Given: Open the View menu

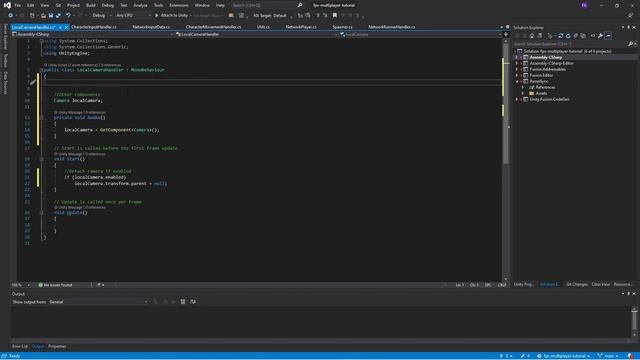Looking at the screenshot, I should 44,5.
